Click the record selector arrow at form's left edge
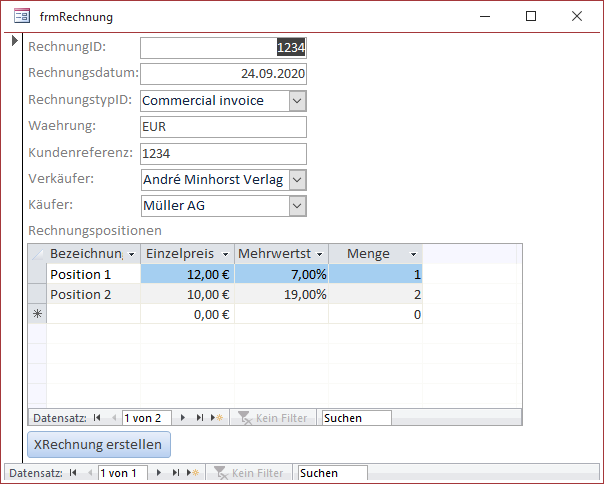The height and width of the screenshot is (484, 604). [x=14, y=41]
